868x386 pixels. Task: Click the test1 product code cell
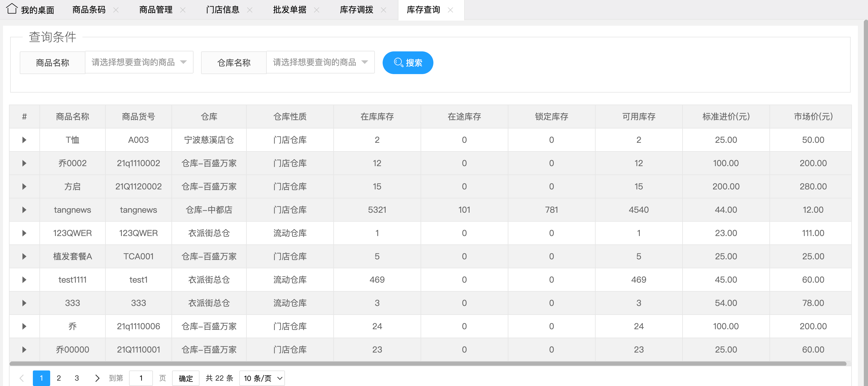pos(139,279)
